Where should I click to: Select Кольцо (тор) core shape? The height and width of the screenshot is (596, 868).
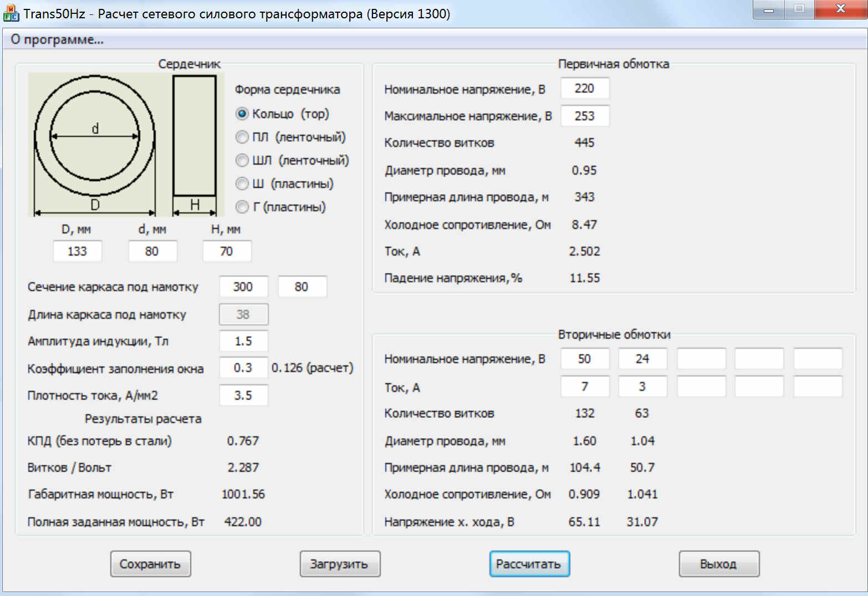pos(242,114)
